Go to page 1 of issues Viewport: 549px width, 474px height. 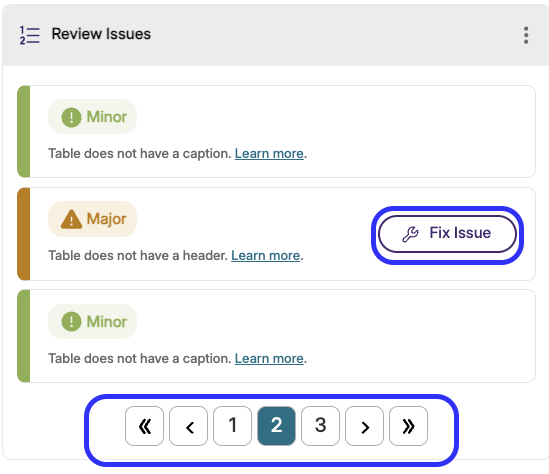pos(232,426)
